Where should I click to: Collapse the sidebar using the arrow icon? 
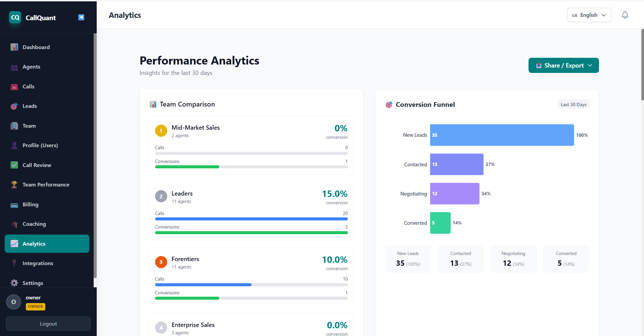click(81, 17)
